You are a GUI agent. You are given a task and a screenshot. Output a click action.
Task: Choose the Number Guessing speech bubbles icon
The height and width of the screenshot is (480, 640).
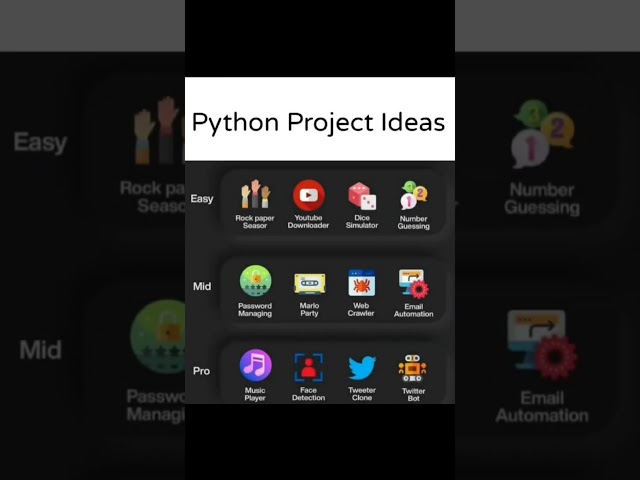[x=413, y=195]
